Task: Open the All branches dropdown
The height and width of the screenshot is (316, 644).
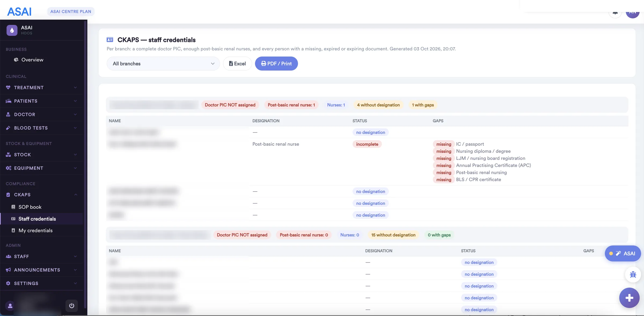Action: tap(163, 64)
